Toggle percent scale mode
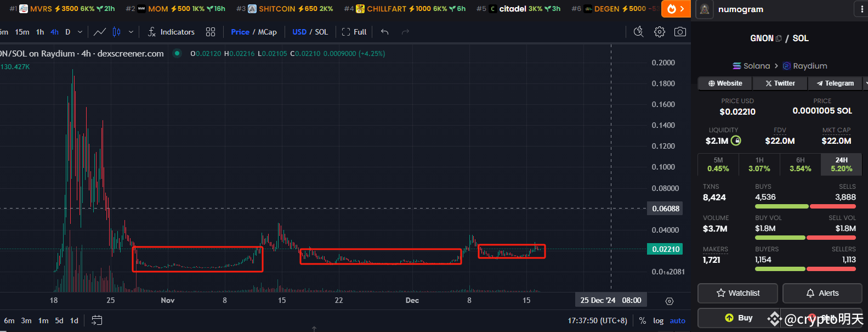Viewport: 868px width, 332px height. click(643, 320)
